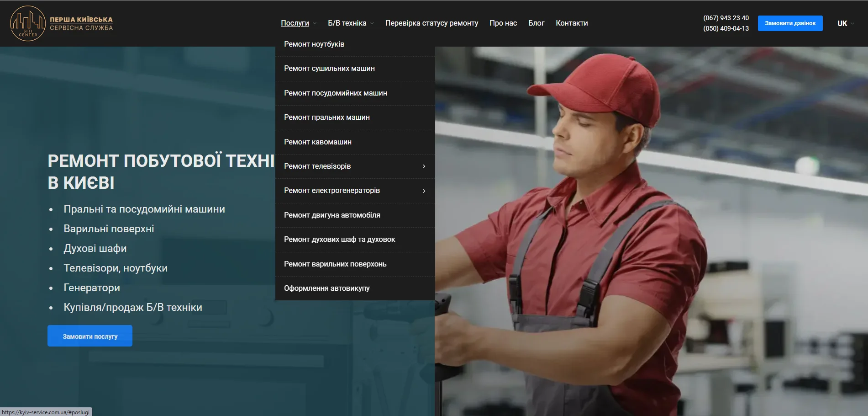Open the Б/В техніка dropdown menu
The height and width of the screenshot is (416, 868).
(x=350, y=23)
